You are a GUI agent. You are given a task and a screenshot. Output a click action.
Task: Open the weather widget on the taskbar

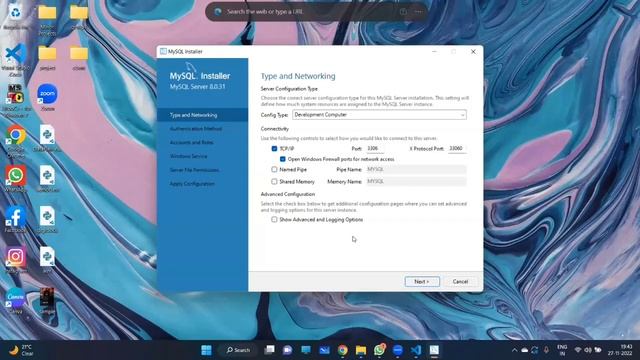click(21, 350)
